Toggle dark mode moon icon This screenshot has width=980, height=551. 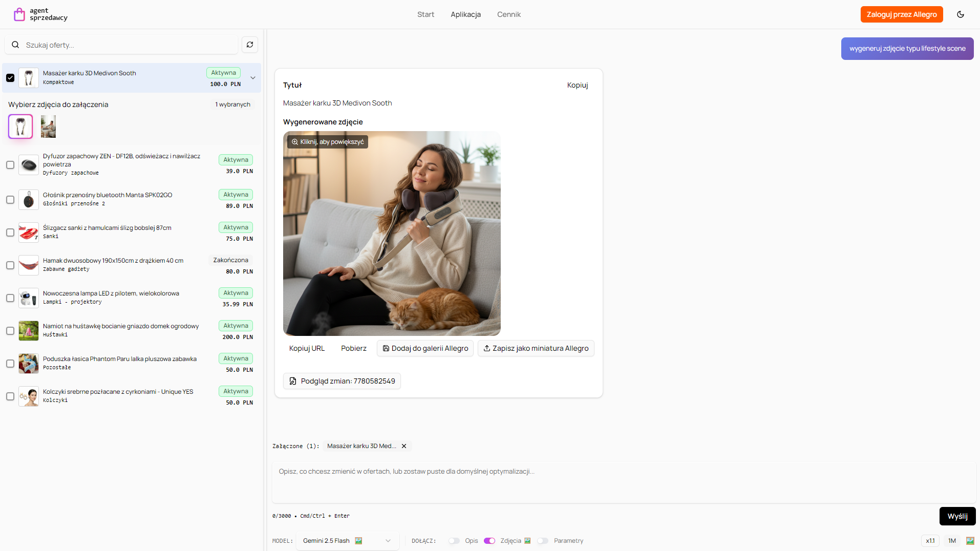click(x=960, y=14)
